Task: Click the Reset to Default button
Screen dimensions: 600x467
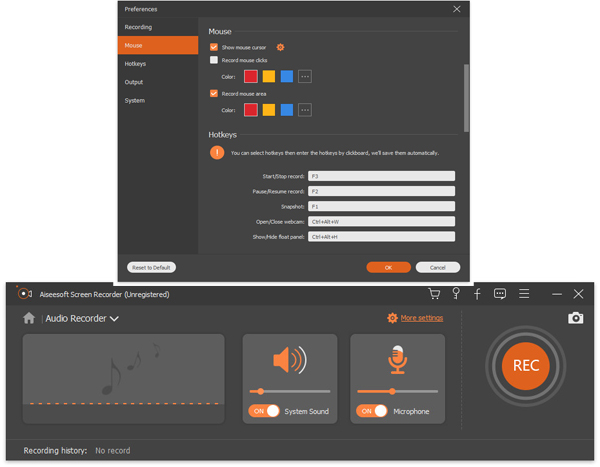Action: coord(151,268)
